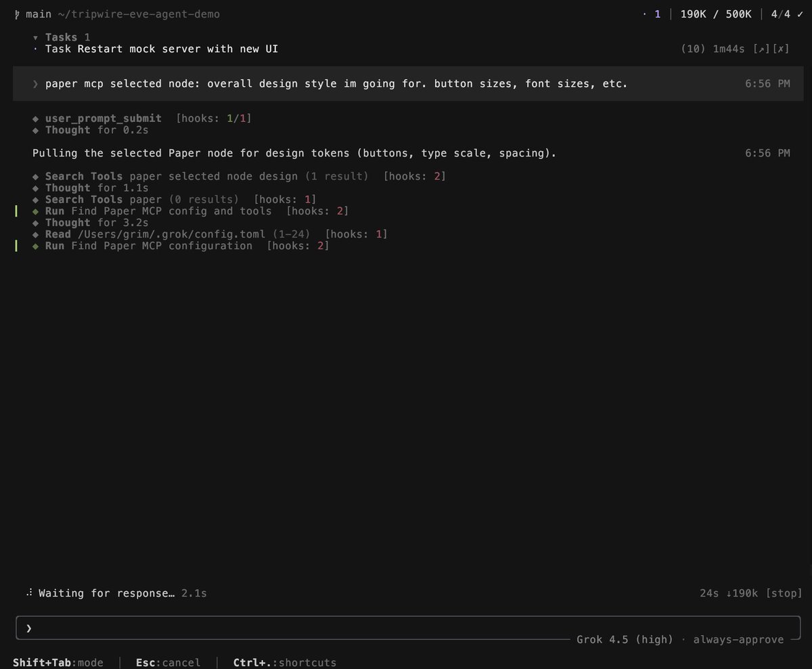Collapse the Tasks section triangle
The height and width of the screenshot is (669, 812).
click(35, 37)
